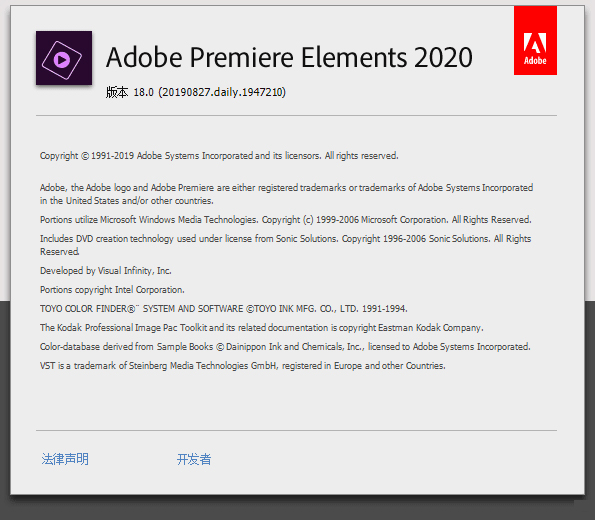Click the VST Steinberg trademark line
595x520 pixels.
point(242,366)
